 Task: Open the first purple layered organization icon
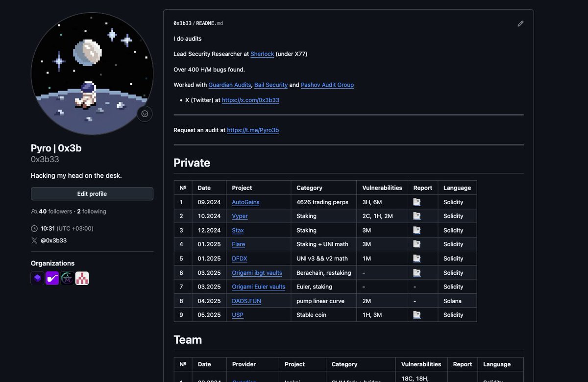(x=38, y=278)
